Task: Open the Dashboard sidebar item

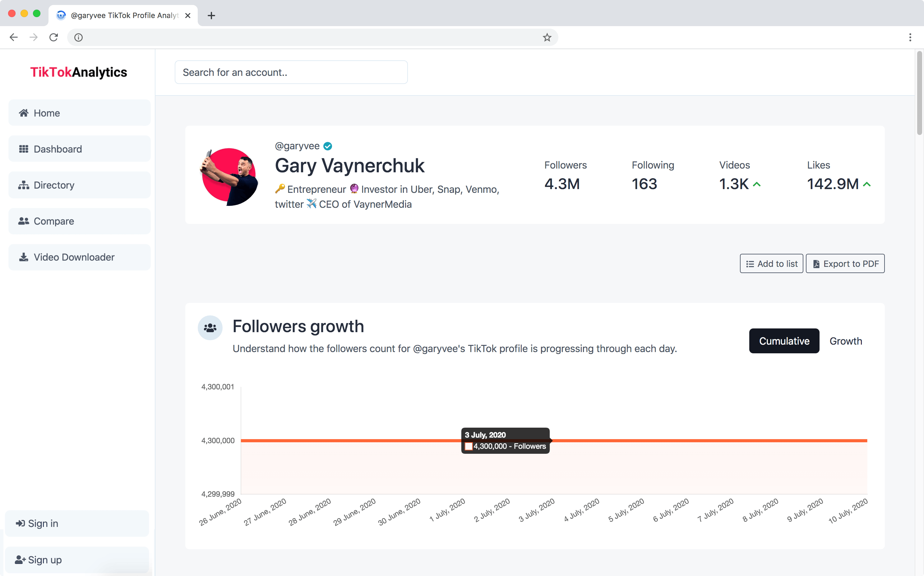Action: 79,149
